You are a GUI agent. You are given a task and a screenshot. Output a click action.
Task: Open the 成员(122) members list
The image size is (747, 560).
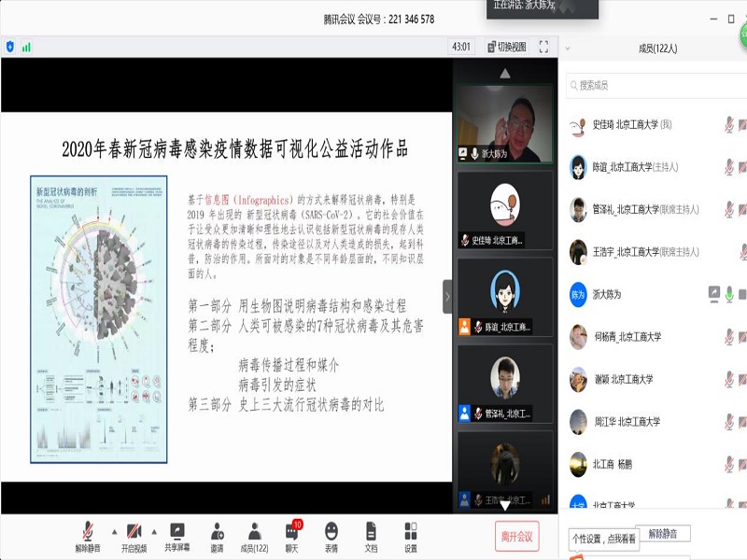[254, 536]
